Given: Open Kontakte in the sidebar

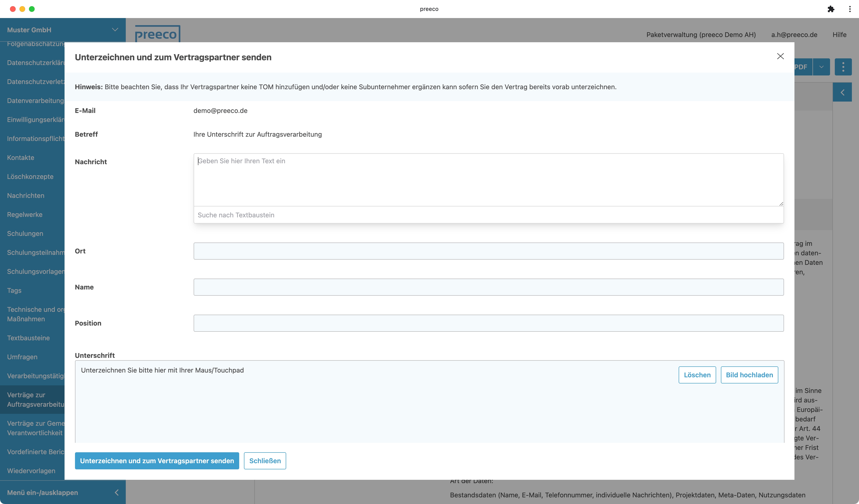Looking at the screenshot, I should pyautogui.click(x=21, y=157).
